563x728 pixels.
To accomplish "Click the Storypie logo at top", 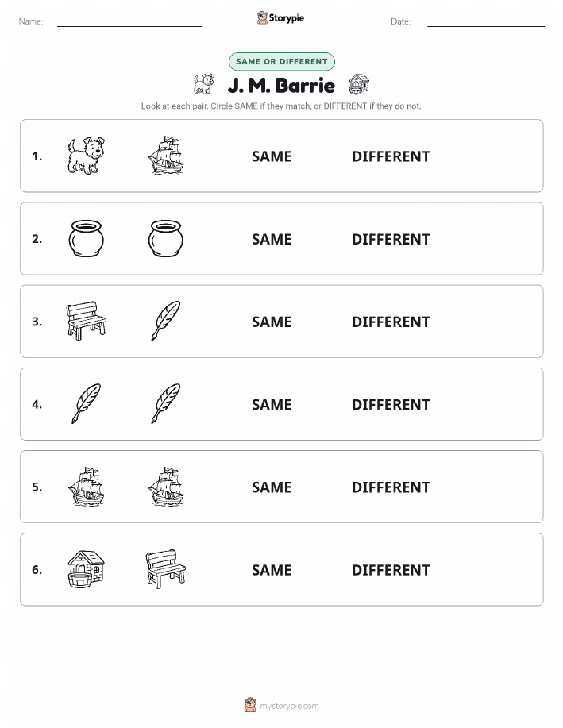I will click(280, 18).
